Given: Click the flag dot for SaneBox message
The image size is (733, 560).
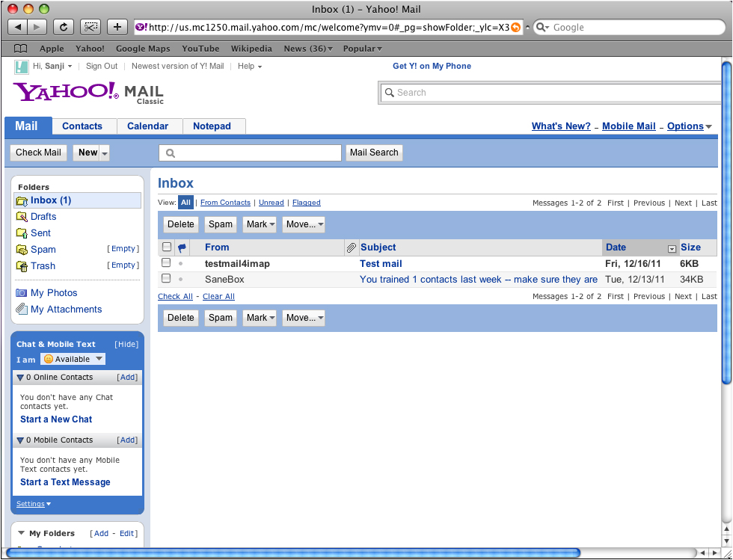Looking at the screenshot, I should tap(181, 280).
